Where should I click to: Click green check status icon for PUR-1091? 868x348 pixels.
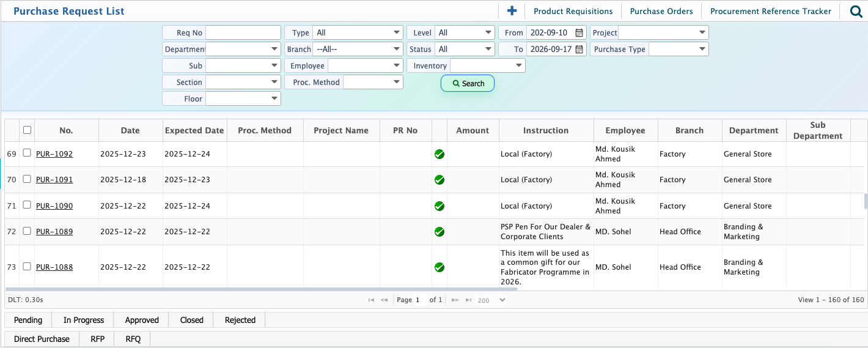439,180
